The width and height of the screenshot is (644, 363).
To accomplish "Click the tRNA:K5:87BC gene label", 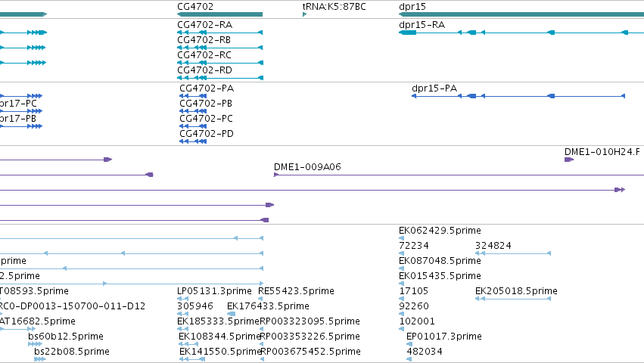I will click(334, 7).
